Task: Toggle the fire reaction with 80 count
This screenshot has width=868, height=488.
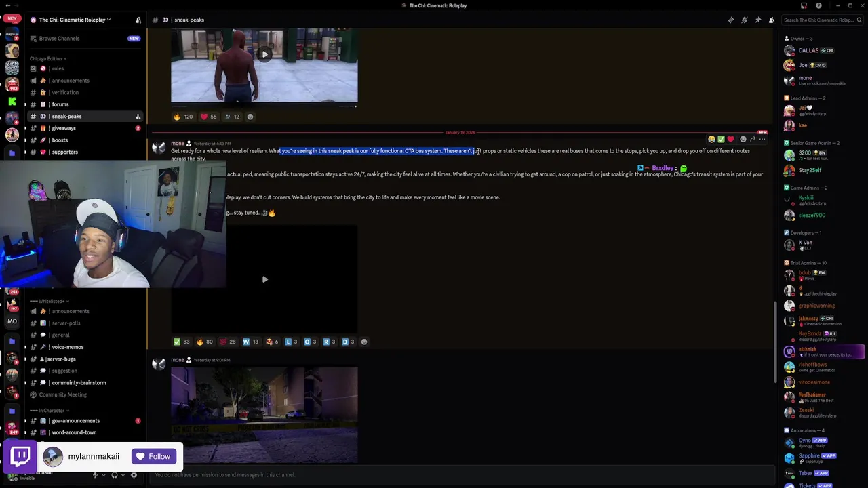Action: [x=205, y=342]
